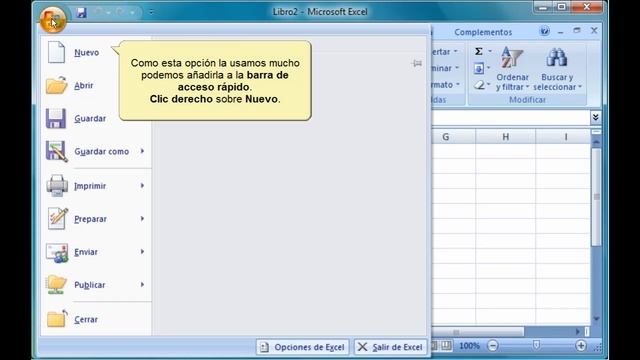
Task: Click the Enviar envelope icon
Action: click(57, 253)
